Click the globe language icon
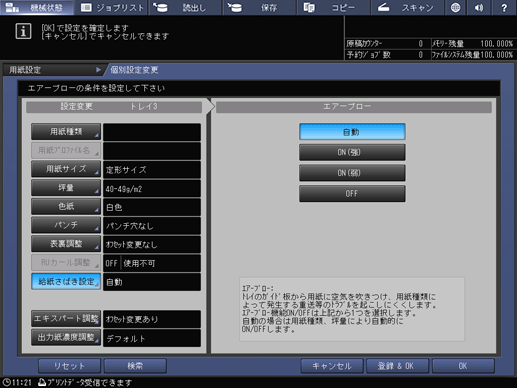 point(455,7)
